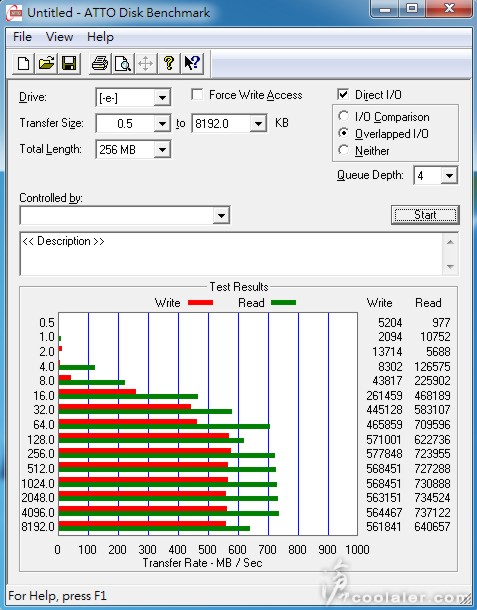Print results using the printer icon
The image size is (477, 610).
(100, 63)
